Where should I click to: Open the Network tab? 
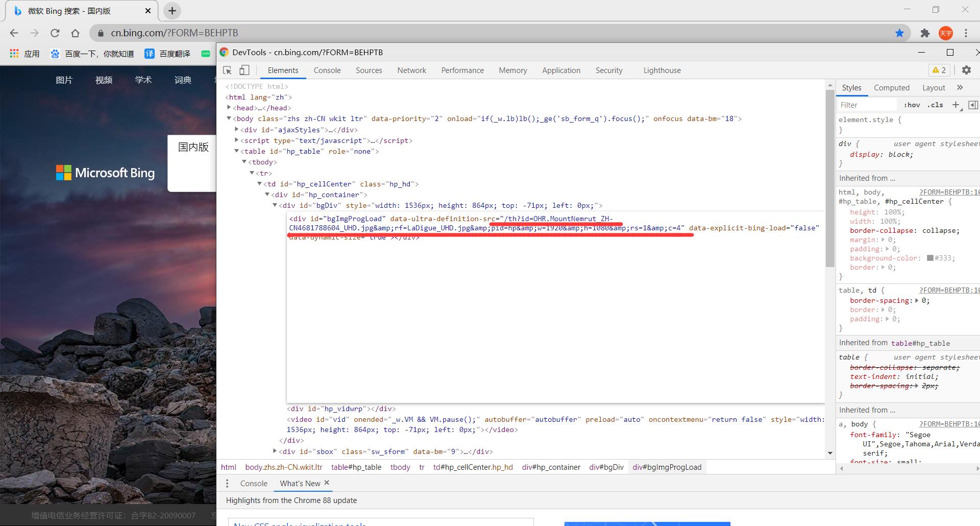[412, 70]
